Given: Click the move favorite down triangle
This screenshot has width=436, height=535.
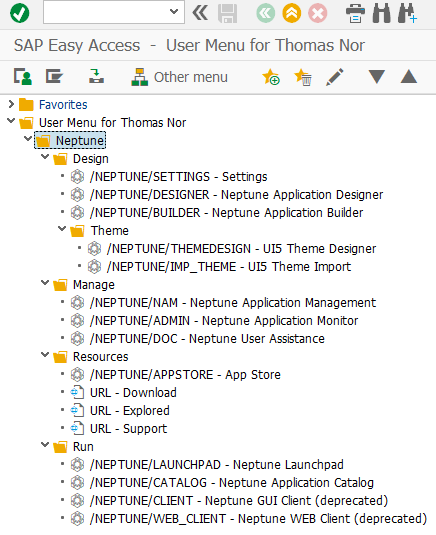Looking at the screenshot, I should (377, 76).
